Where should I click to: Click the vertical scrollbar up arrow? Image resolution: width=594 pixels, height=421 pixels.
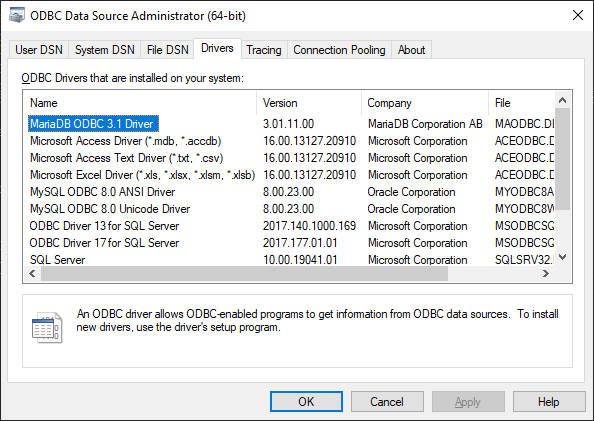coord(563,100)
